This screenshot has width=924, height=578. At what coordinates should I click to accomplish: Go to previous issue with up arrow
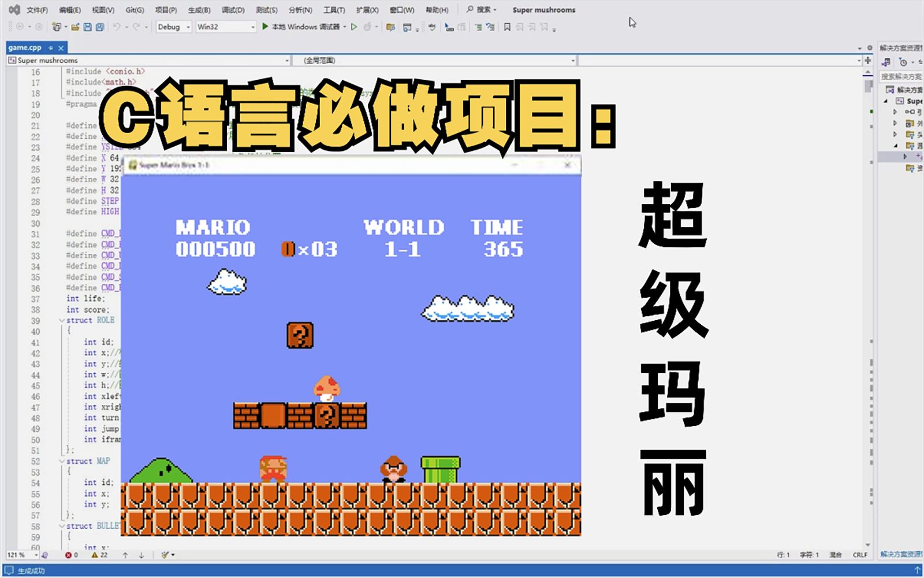tap(125, 555)
